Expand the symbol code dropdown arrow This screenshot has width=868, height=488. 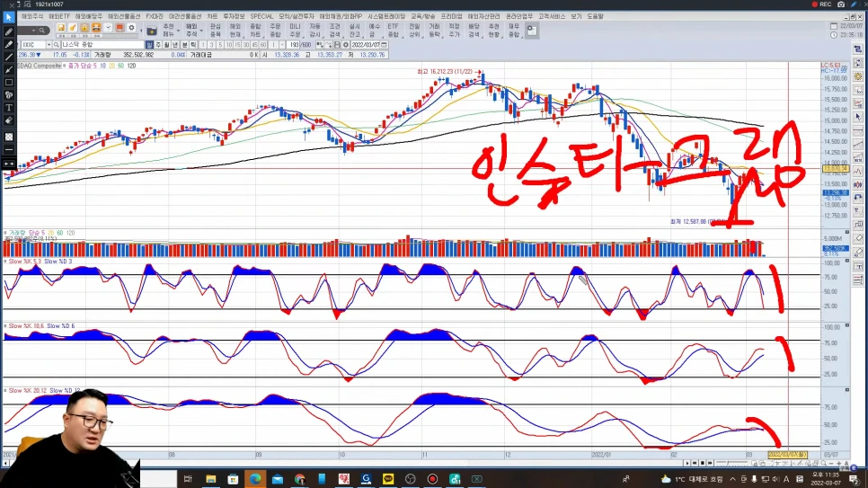49,45
